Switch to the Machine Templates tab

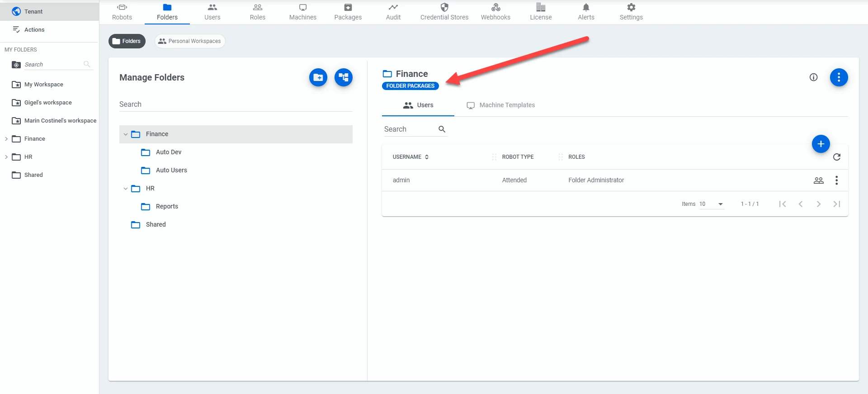(501, 105)
